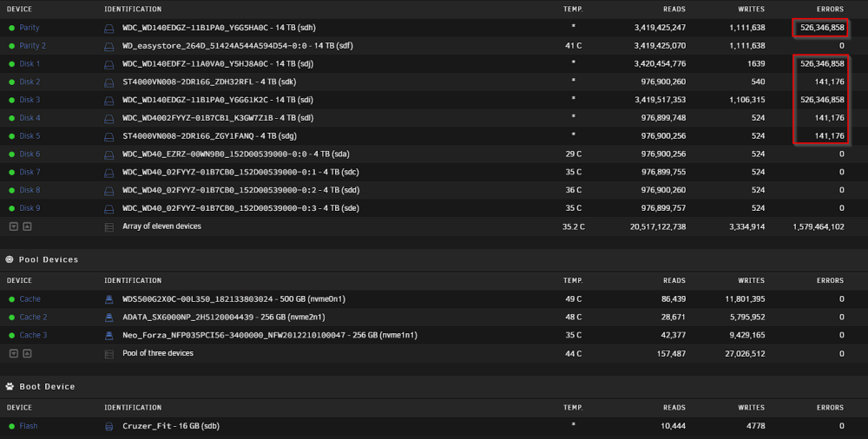The height and width of the screenshot is (439, 868).
Task: Click the Boot Device section heading
Action: tap(47, 386)
